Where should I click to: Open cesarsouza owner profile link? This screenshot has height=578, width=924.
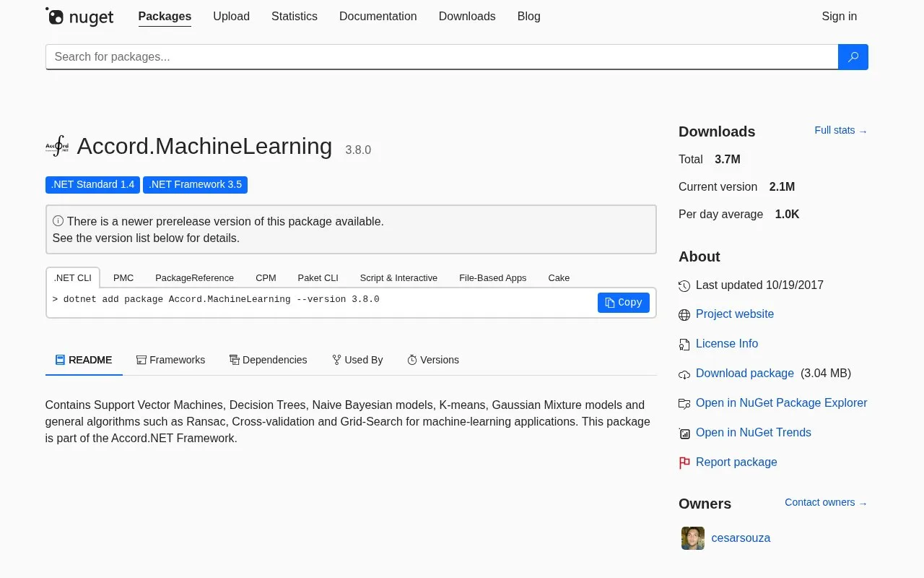click(741, 538)
